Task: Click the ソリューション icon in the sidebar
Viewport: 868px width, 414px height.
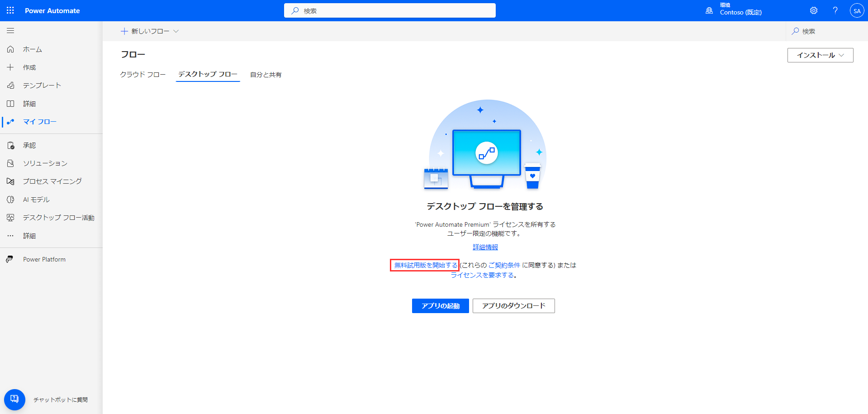Action: pos(10,163)
